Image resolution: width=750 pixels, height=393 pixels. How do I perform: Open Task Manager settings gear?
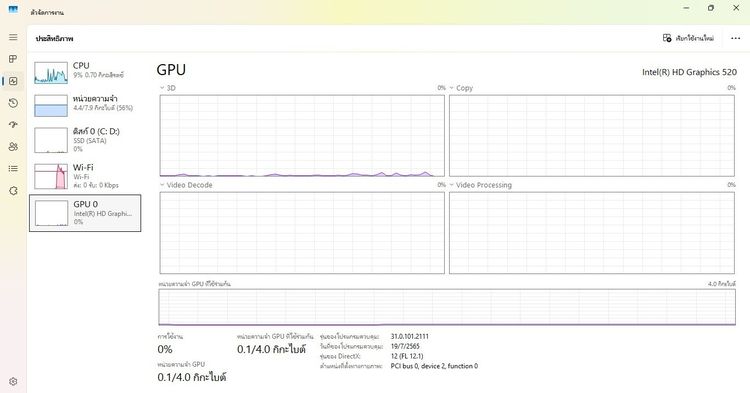(x=13, y=382)
